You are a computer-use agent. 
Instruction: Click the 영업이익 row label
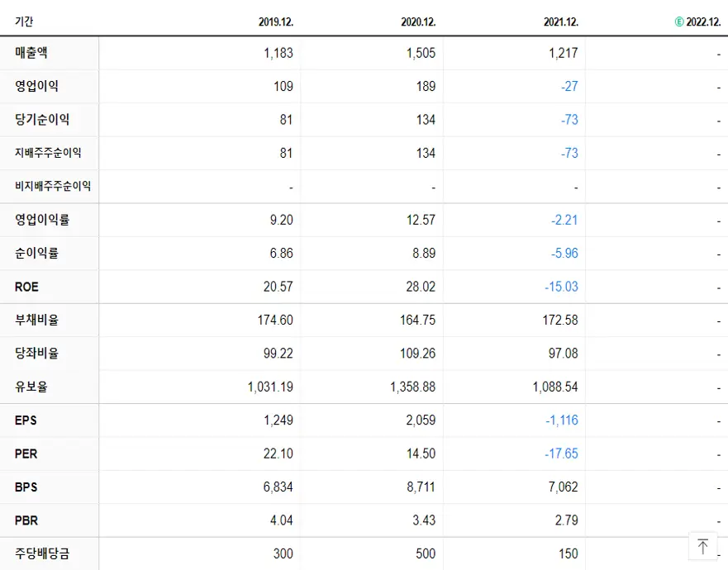[36, 86]
